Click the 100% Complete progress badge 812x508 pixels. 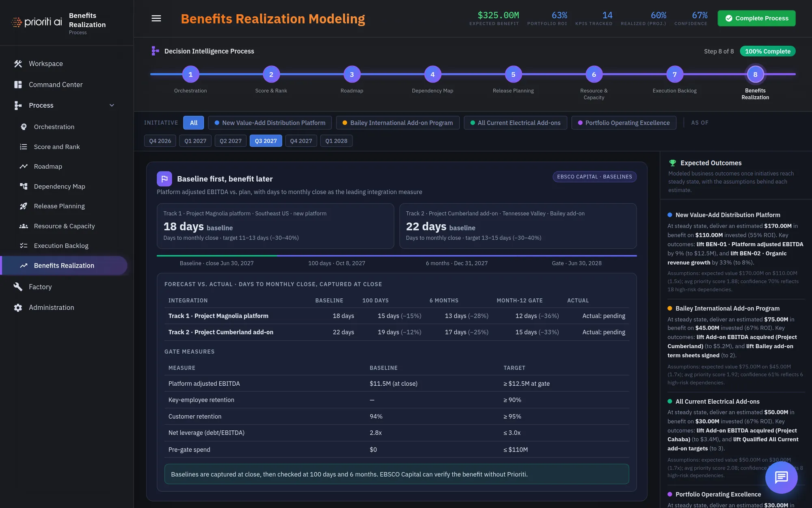(x=767, y=51)
